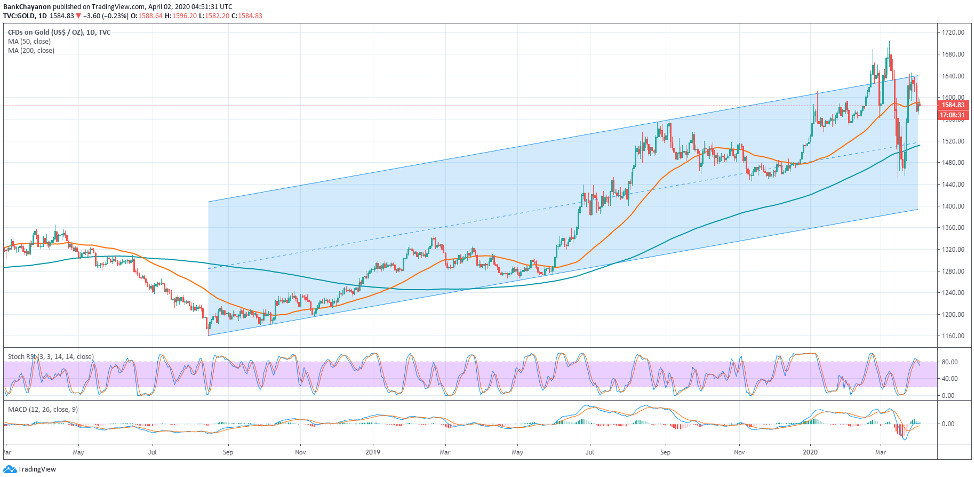This screenshot has height=477, width=974.
Task: Click the BankChayanon author name
Action: point(30,5)
